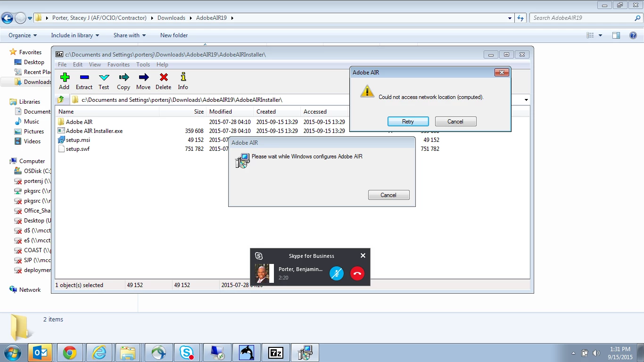Toggle the Explorer preview pane

pos(616,35)
